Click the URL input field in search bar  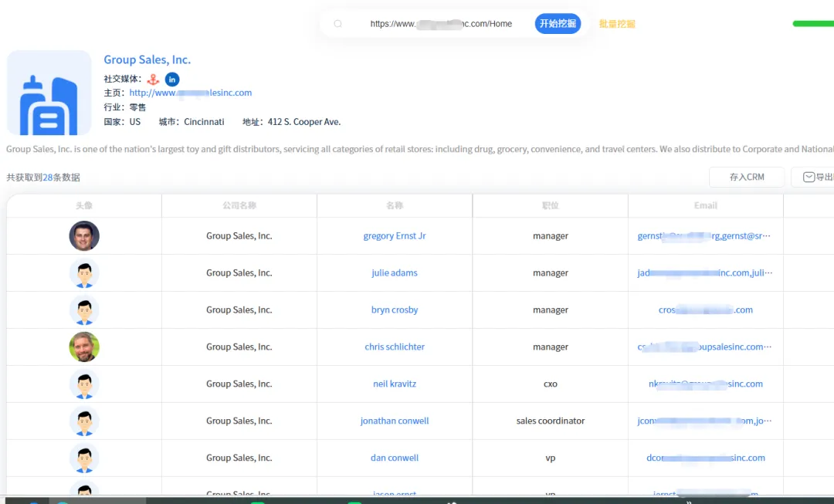click(441, 24)
